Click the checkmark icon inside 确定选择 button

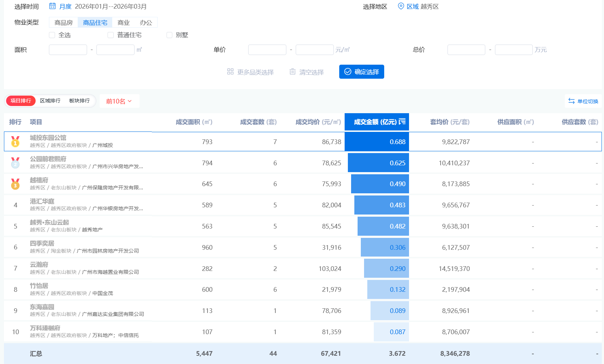tap(348, 72)
